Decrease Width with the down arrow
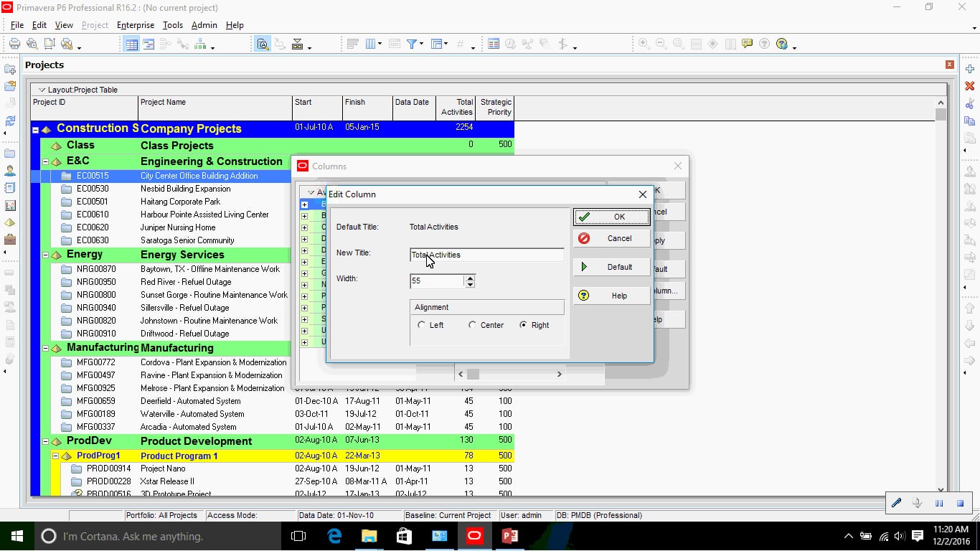Viewport: 980px width, 551px height. click(470, 285)
